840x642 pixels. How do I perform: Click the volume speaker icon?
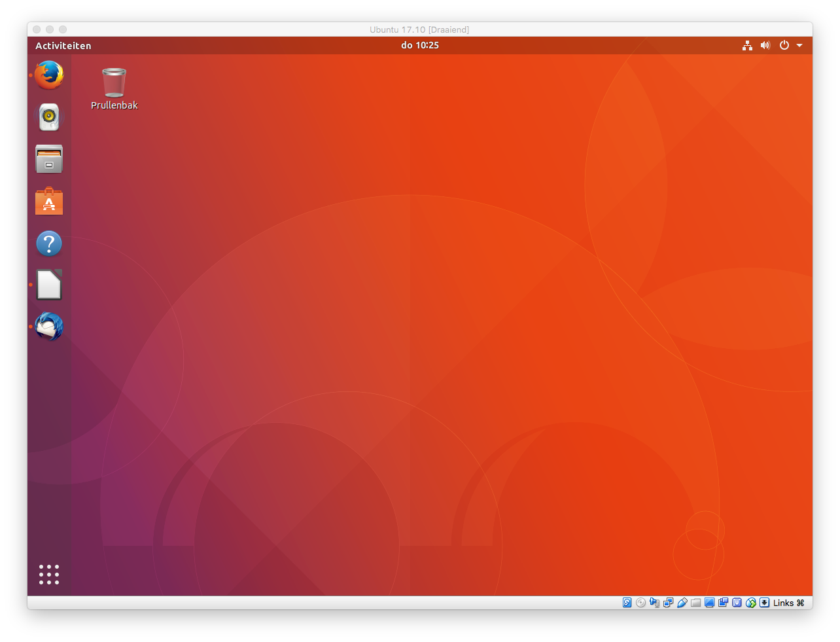765,46
